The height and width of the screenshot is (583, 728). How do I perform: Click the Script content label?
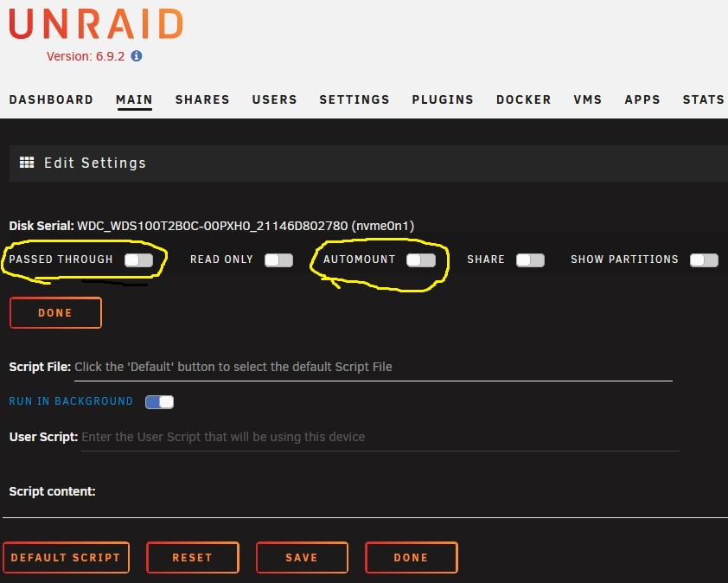point(52,491)
